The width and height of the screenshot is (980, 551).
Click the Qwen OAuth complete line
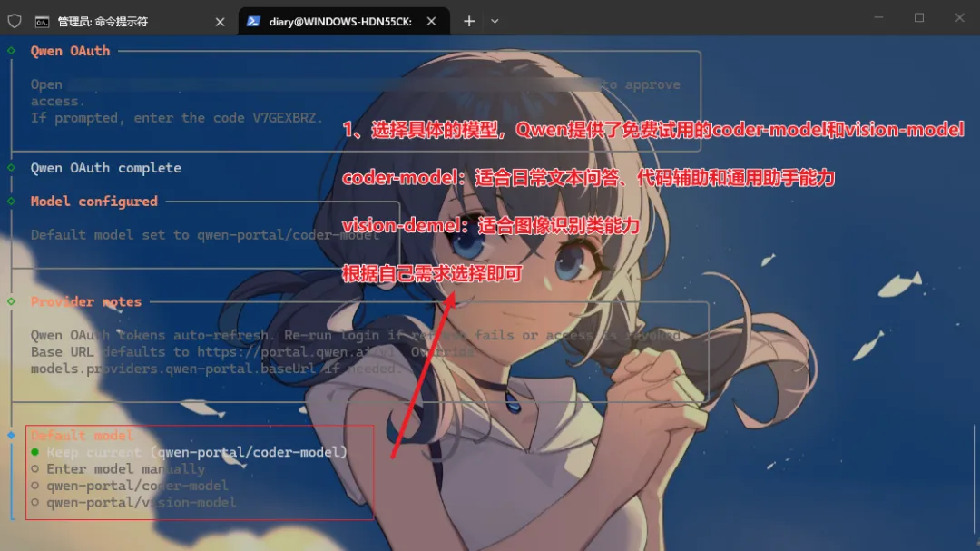pyautogui.click(x=105, y=168)
